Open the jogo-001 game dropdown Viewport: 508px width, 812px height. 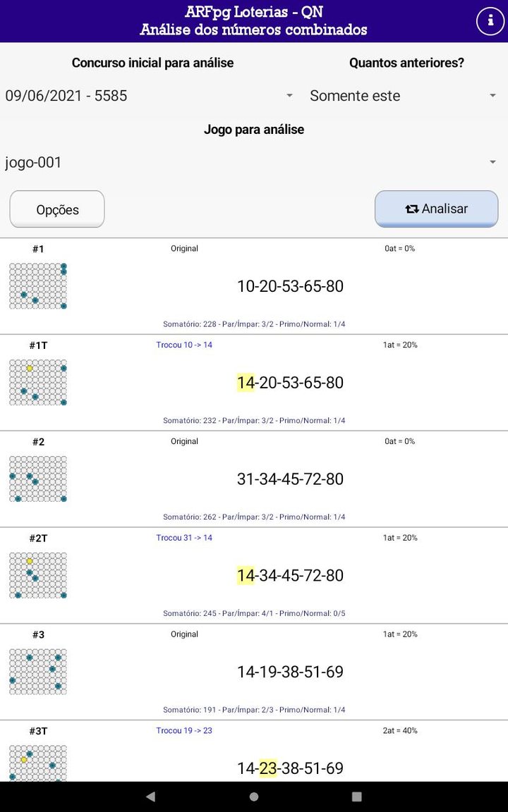pos(254,162)
